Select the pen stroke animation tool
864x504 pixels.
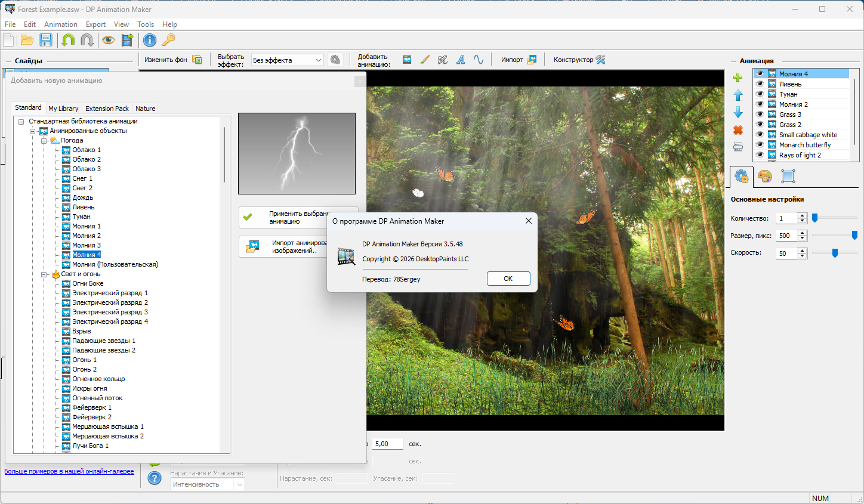click(443, 60)
